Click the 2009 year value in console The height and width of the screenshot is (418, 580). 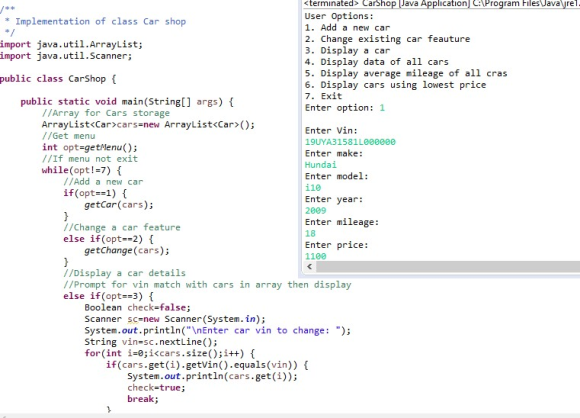click(x=316, y=210)
